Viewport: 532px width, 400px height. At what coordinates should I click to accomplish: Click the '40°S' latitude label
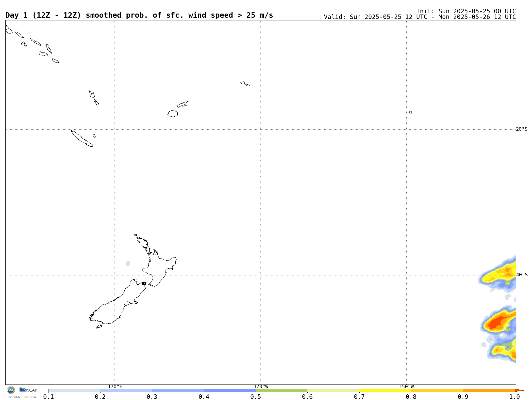coord(522,275)
